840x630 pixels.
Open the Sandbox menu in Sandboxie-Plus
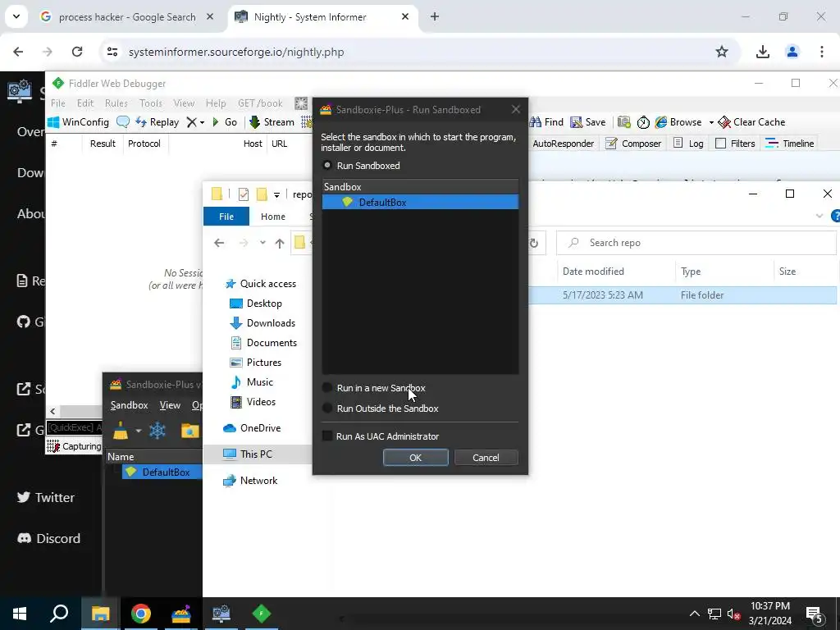click(x=129, y=405)
